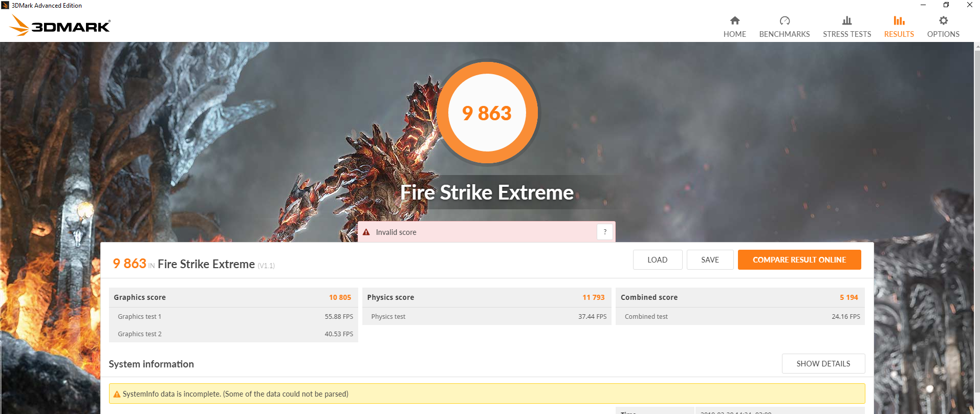
Task: Click SHOW DETAILS for system information
Action: (823, 363)
